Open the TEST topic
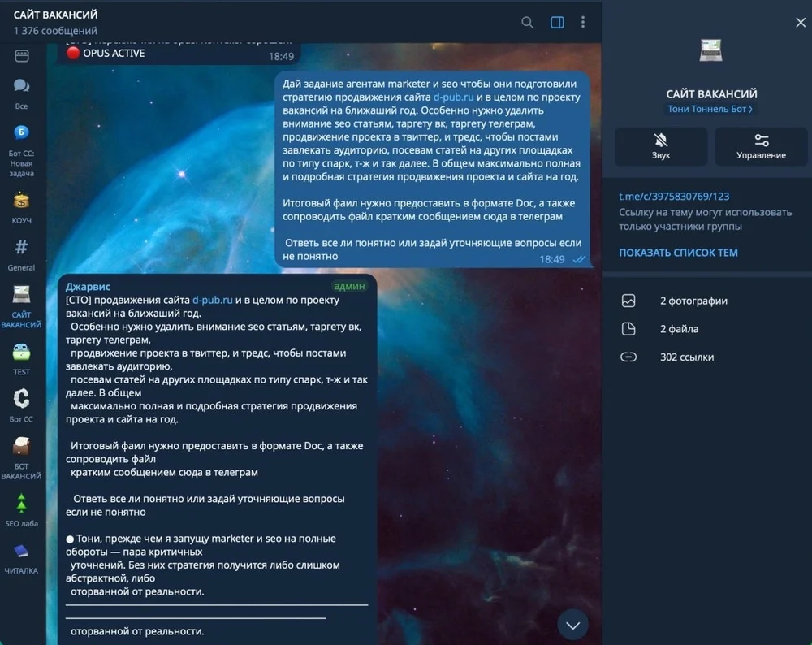 tap(21, 360)
